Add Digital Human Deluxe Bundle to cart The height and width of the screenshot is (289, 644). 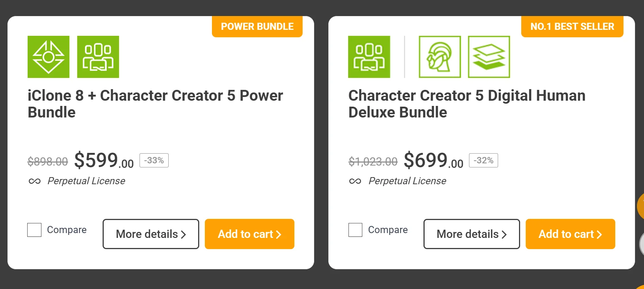[570, 234]
